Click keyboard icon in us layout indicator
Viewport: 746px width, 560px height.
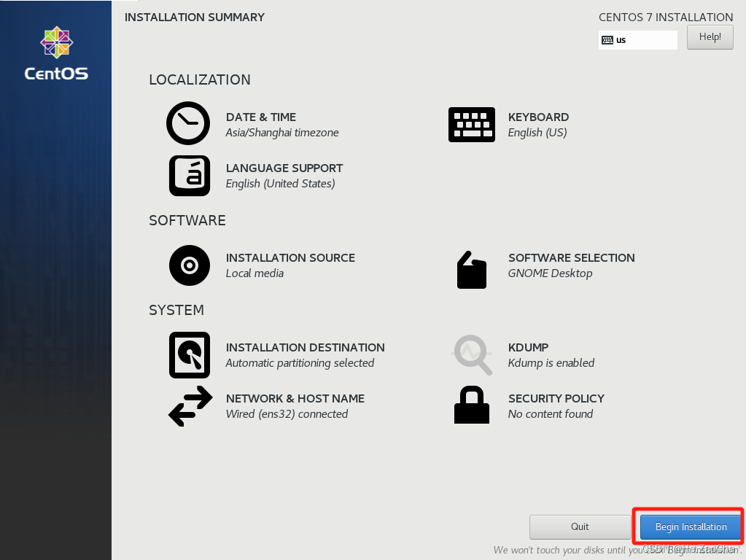pyautogui.click(x=607, y=40)
